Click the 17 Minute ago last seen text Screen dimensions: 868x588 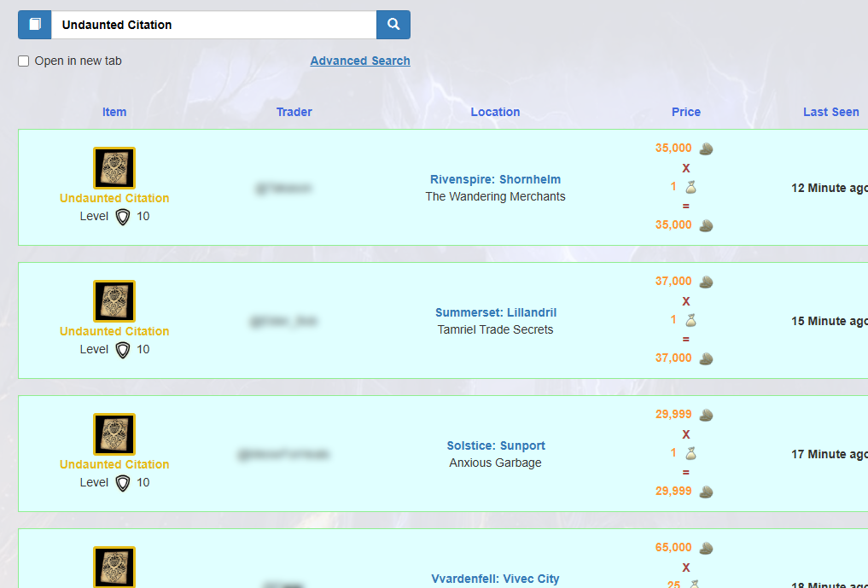pos(830,454)
